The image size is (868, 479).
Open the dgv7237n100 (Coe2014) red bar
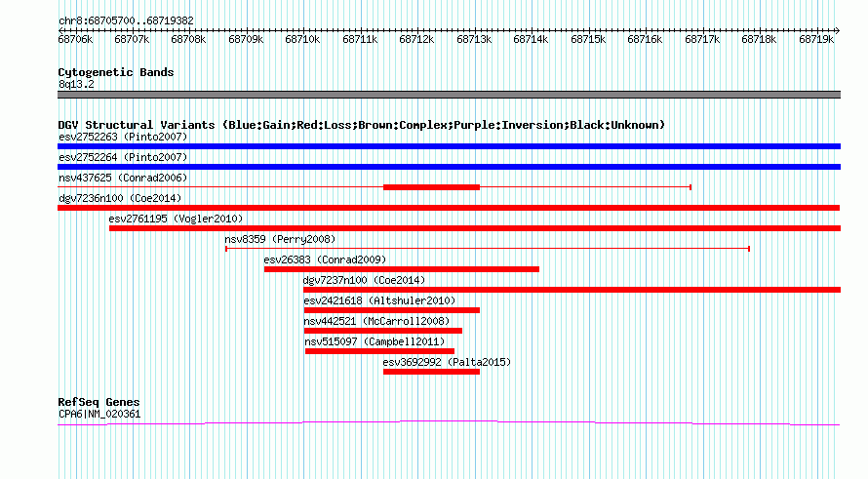[x=572, y=290]
